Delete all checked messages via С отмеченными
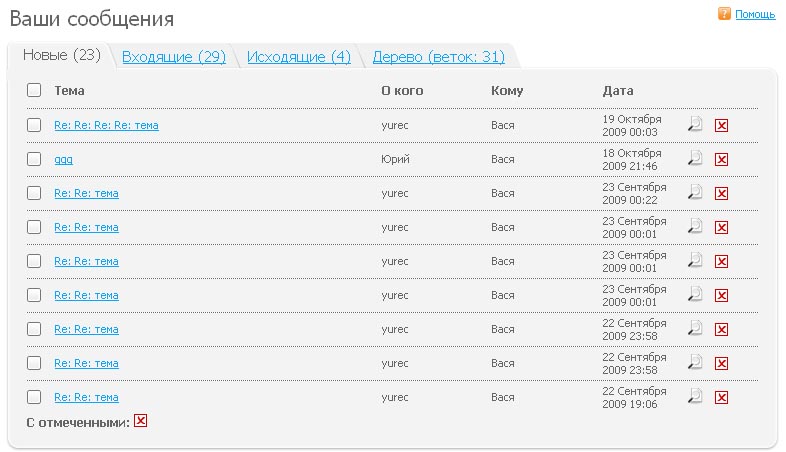Viewport: 786px width, 452px height. pos(141,421)
